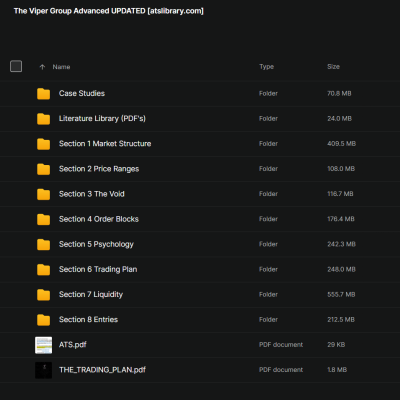Click the 409.5 MB size value
The width and height of the screenshot is (400, 400).
click(x=341, y=144)
